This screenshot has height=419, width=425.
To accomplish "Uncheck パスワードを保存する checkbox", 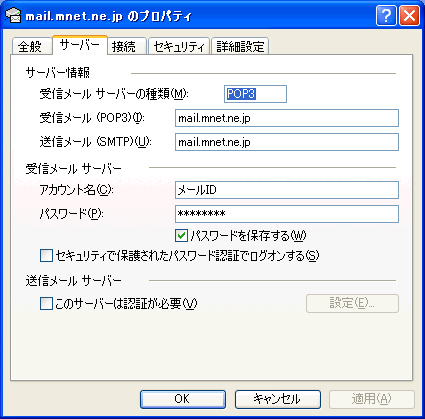I will tap(181, 236).
